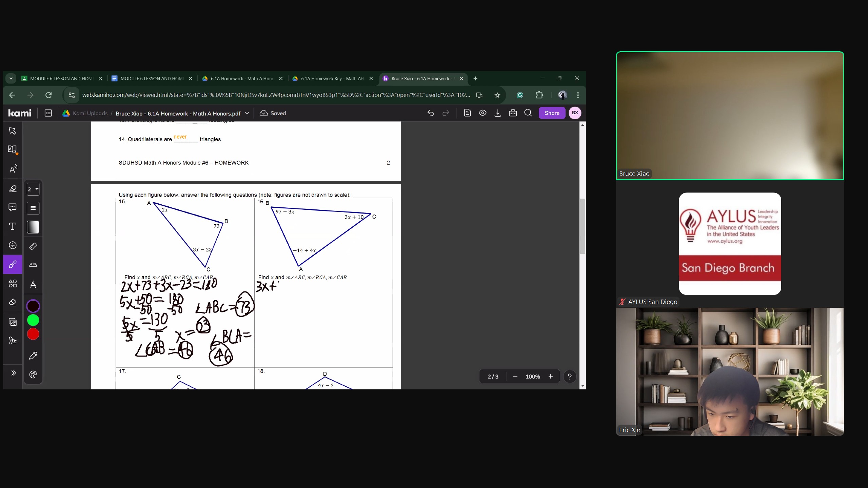Zoom in with the plus button

(x=551, y=377)
